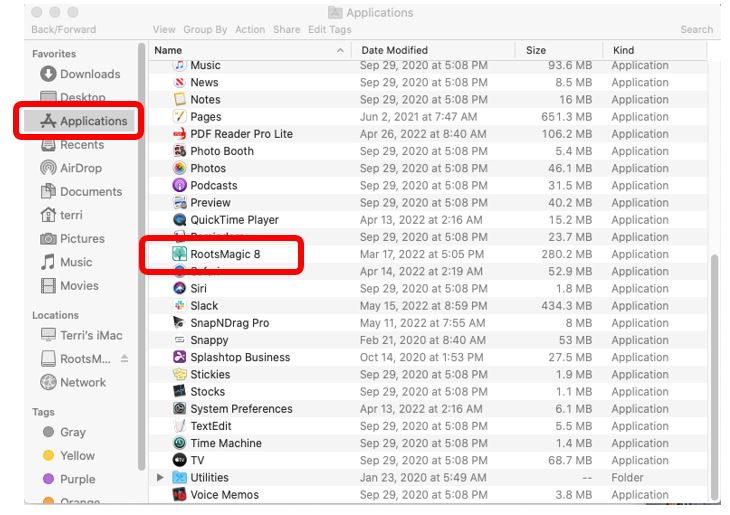The height and width of the screenshot is (515, 730).
Task: Click the Folder kind of Utilities
Action: click(627, 478)
